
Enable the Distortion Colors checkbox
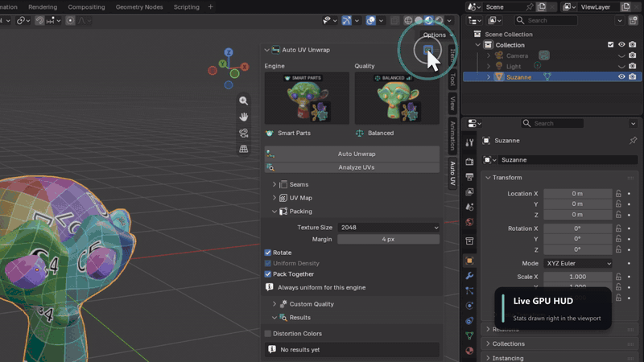tap(268, 333)
